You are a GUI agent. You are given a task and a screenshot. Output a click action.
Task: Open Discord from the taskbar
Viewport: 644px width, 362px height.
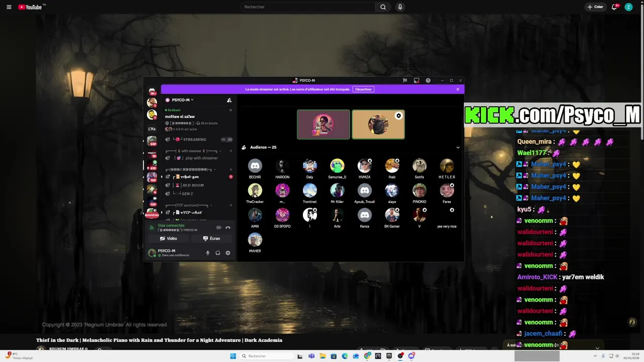[412, 356]
